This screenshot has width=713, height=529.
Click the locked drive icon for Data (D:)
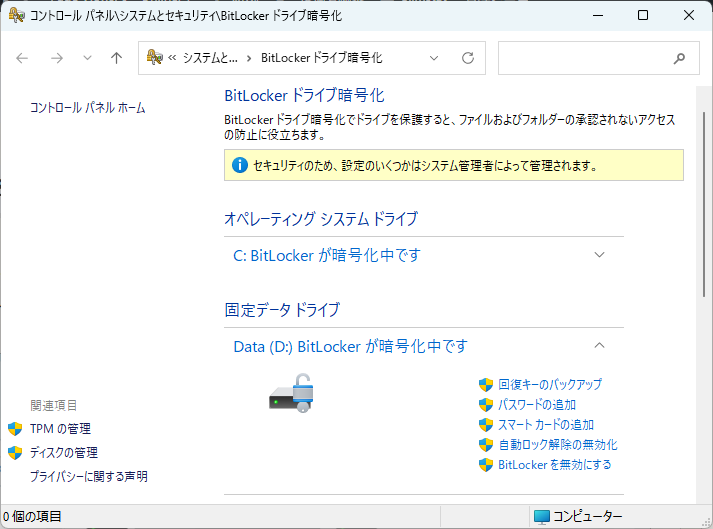pos(292,393)
